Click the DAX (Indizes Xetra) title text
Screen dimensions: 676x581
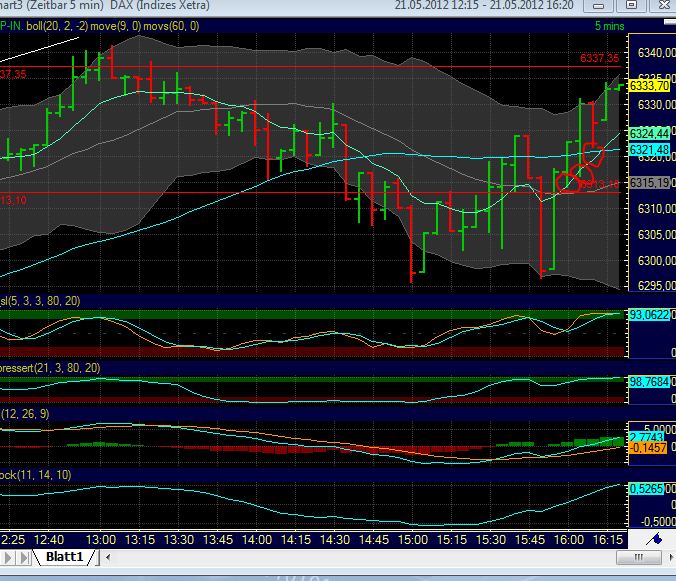point(160,6)
